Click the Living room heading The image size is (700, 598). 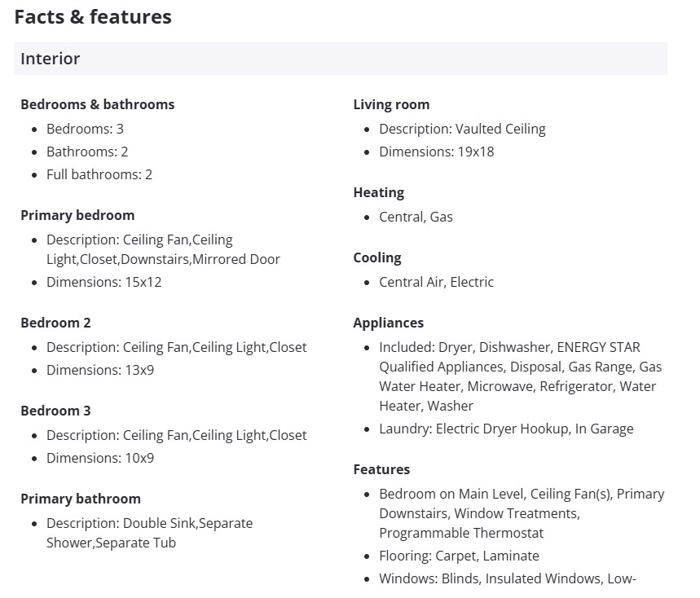click(391, 104)
